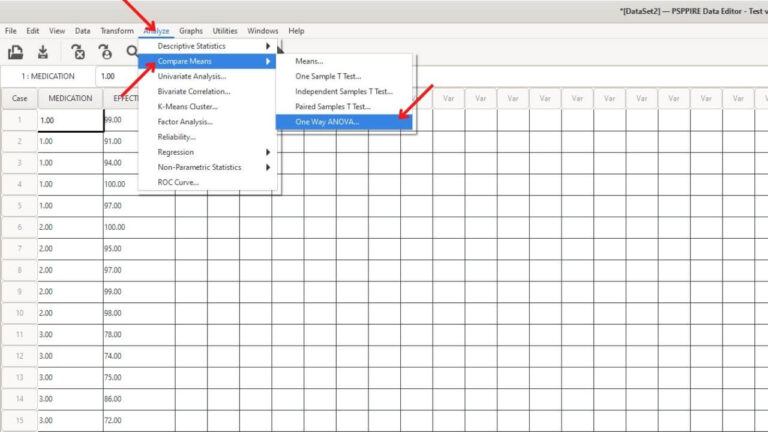This screenshot has height=432, width=768.
Task: Select One Sample T Test
Action: (x=344, y=76)
